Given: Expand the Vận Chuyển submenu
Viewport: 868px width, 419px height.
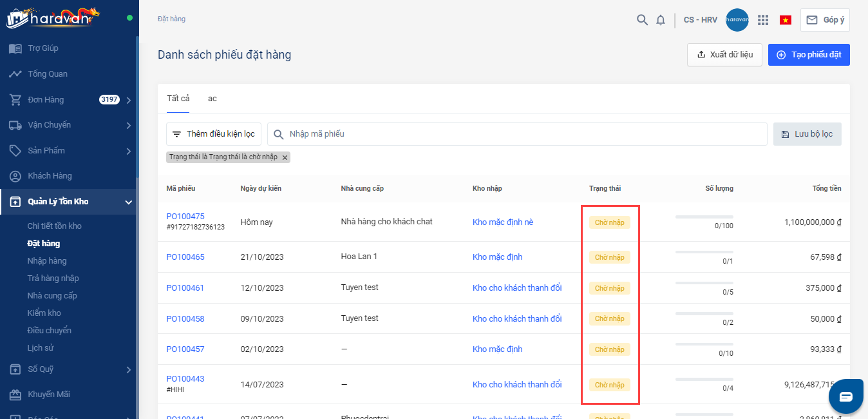Looking at the screenshot, I should (129, 125).
